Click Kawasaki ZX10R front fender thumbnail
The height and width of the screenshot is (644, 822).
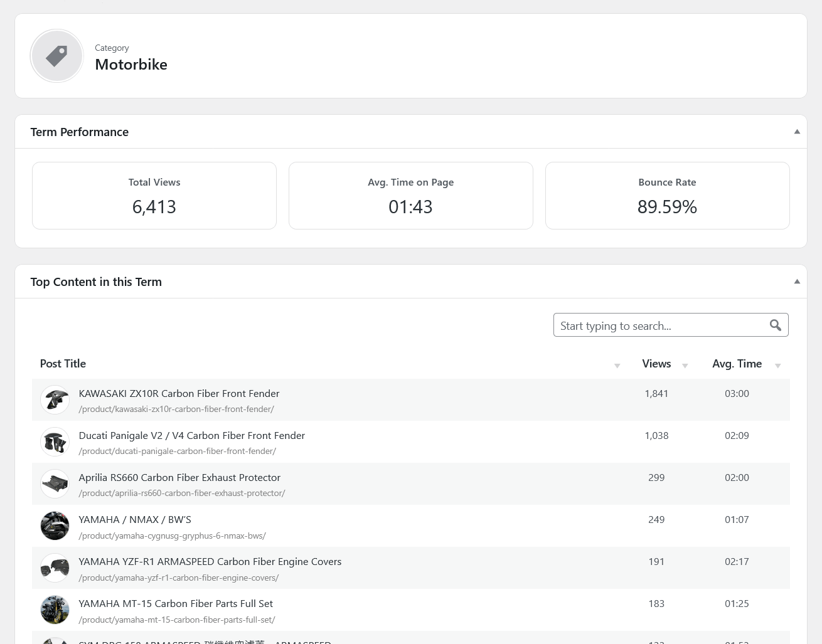pos(55,400)
